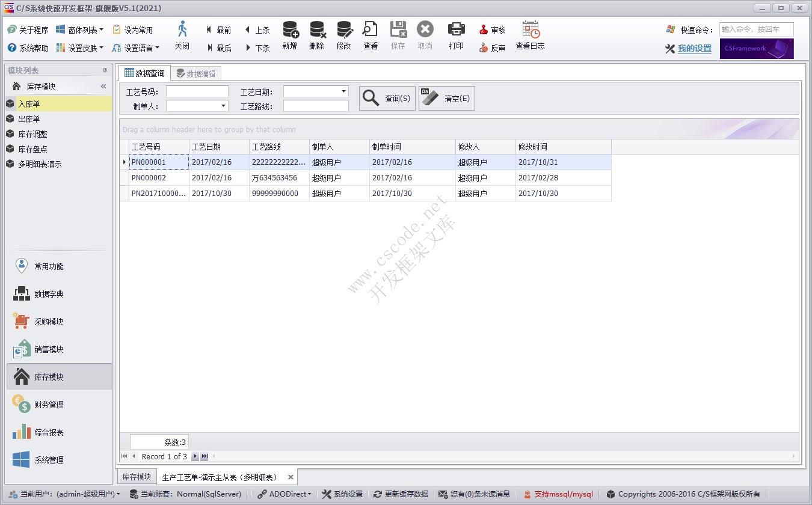812x505 pixels.
Task: Click the 工艺号码 input field
Action: pyautogui.click(x=197, y=91)
